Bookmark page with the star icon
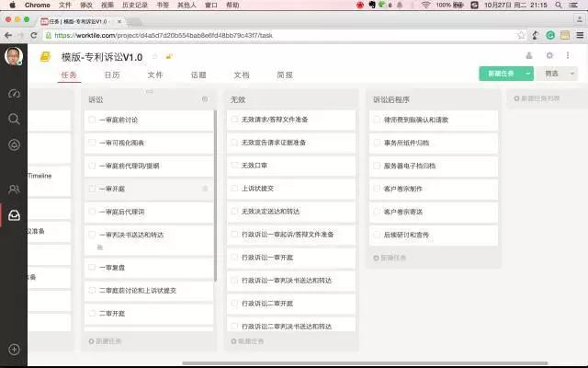This screenshot has width=588, height=368. tap(521, 35)
